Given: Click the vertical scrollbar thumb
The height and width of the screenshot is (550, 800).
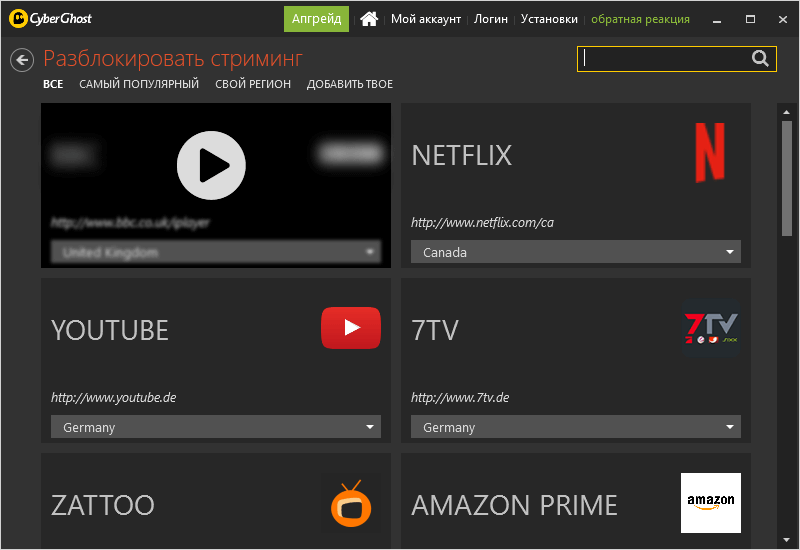Looking at the screenshot, I should pyautogui.click(x=787, y=178).
